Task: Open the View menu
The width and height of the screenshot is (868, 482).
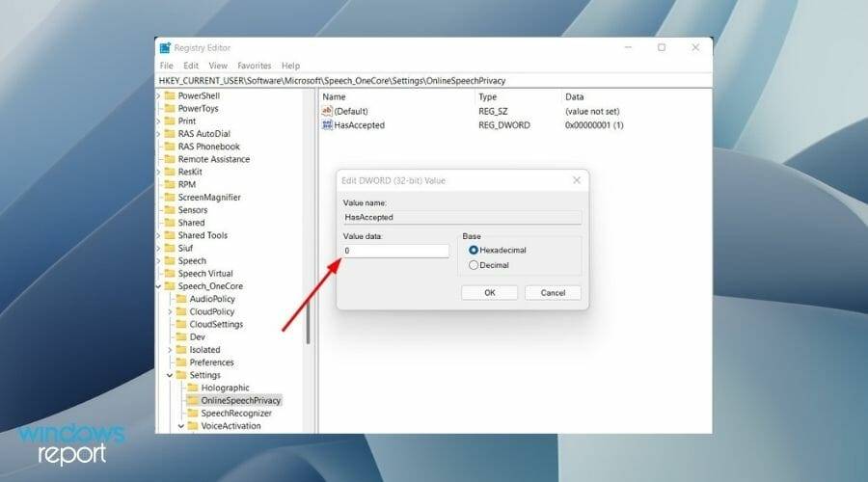Action: (218, 66)
